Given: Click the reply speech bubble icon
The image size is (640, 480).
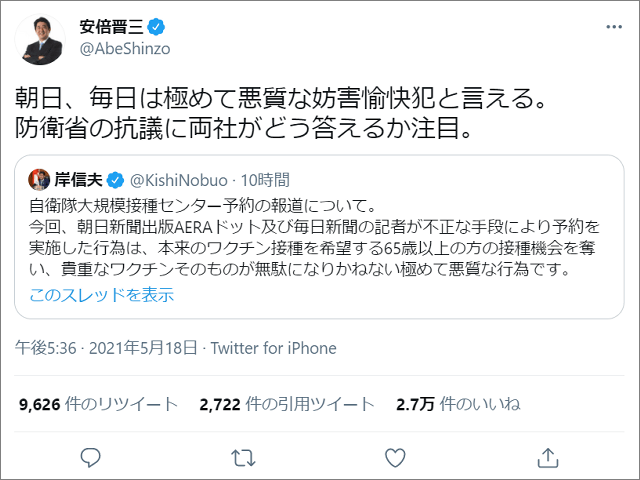Looking at the screenshot, I should click(90, 458).
